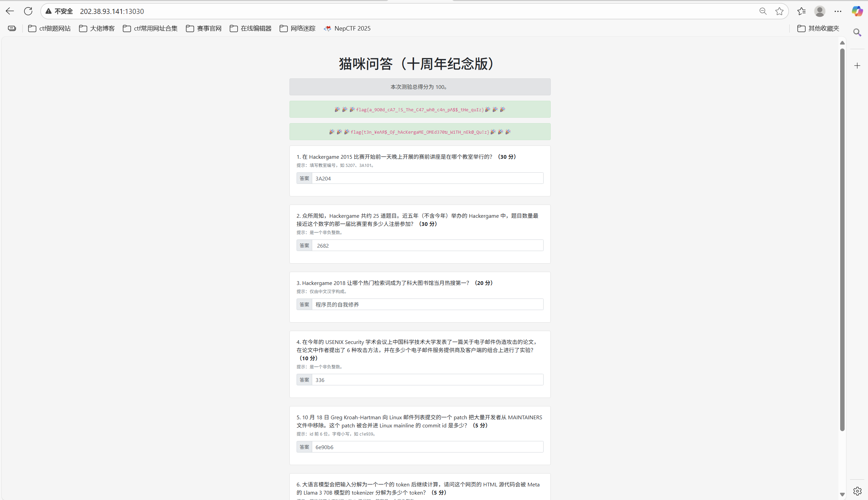Open sidebar settings gear icon
868x500 pixels.
(x=857, y=491)
